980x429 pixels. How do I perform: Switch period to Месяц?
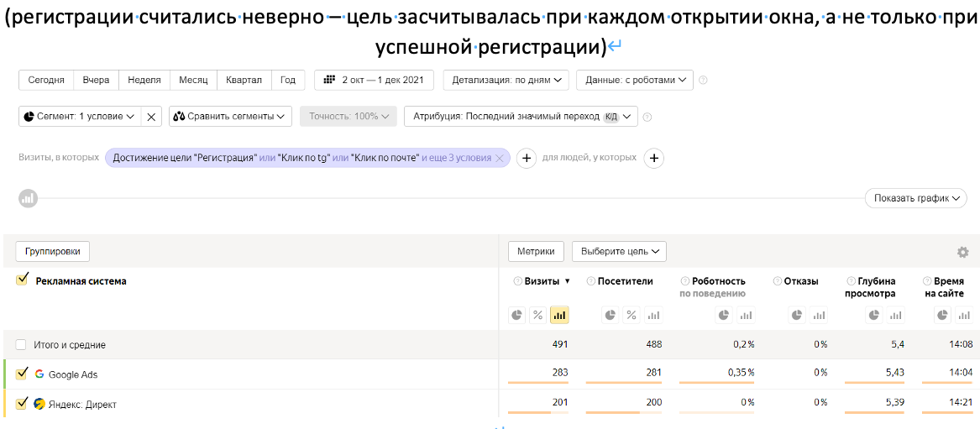[x=194, y=80]
